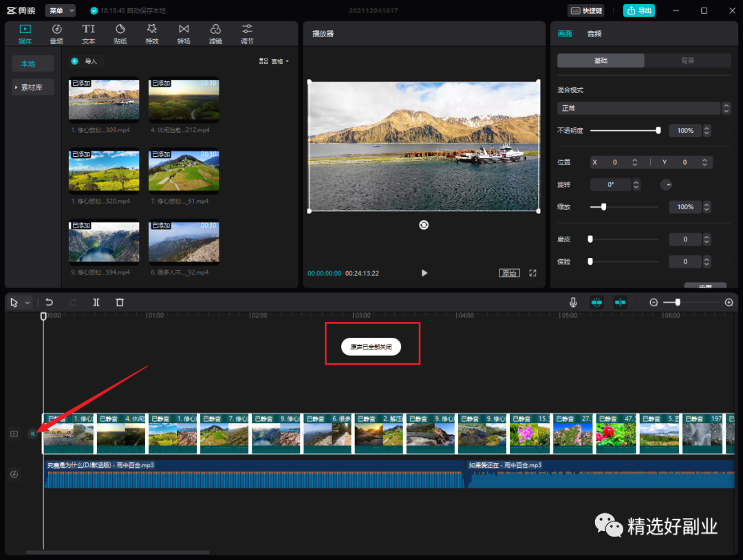Click the split clip tool in timeline toolbar
This screenshot has width=743, height=560.
(96, 302)
